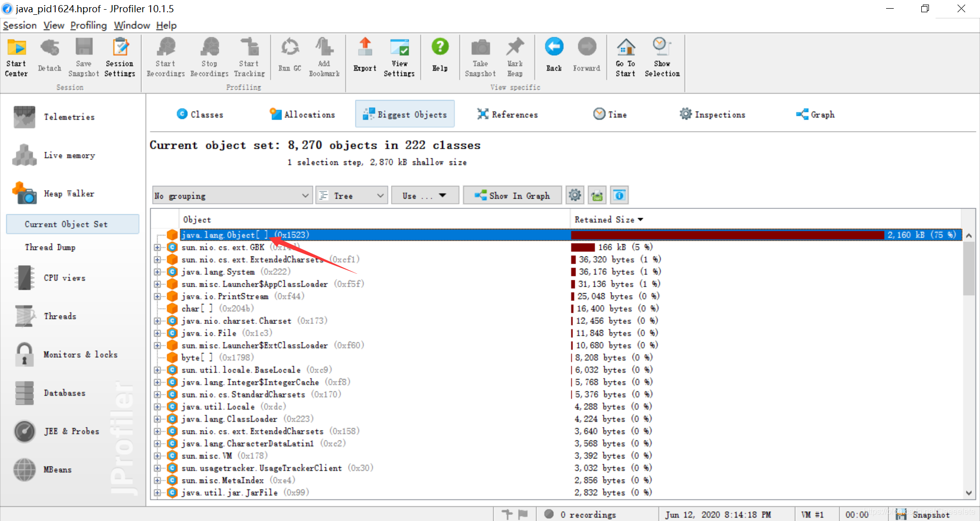Open Monitors & locks section
Image resolution: width=980 pixels, height=521 pixels.
(x=66, y=354)
